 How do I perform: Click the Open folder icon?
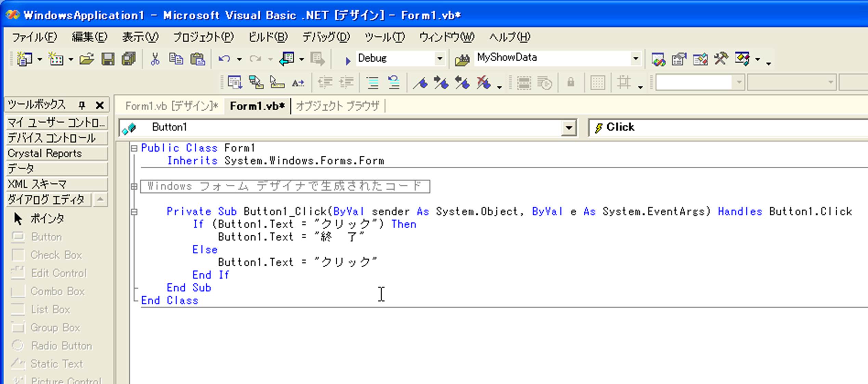pos(87,59)
